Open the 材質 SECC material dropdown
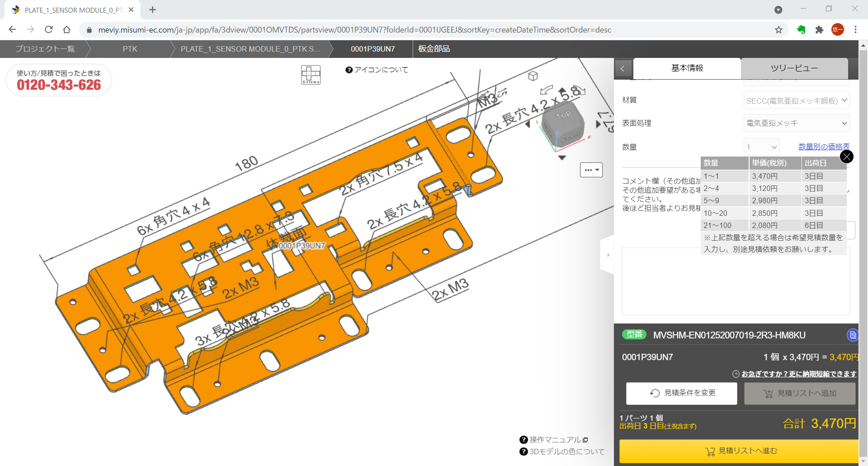 pos(797,100)
